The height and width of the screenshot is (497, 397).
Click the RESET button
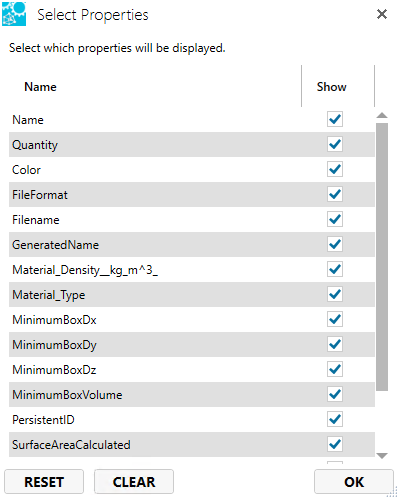(44, 482)
